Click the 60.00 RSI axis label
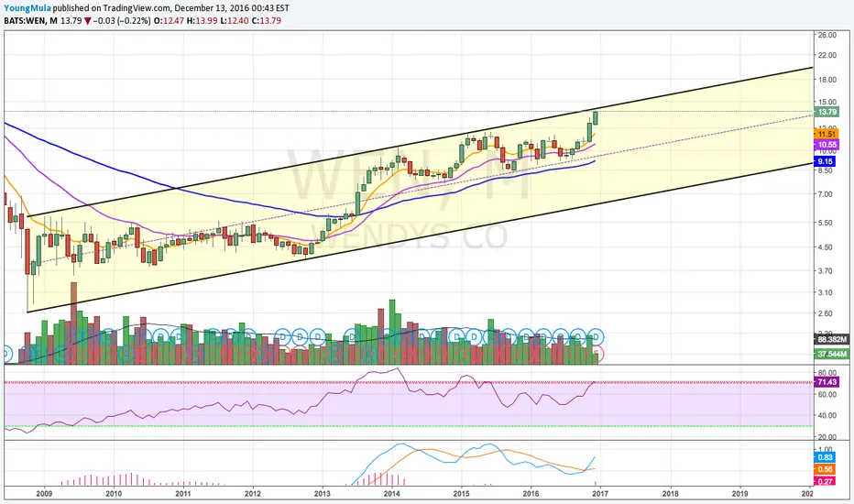The height and width of the screenshot is (504, 854). coord(827,394)
